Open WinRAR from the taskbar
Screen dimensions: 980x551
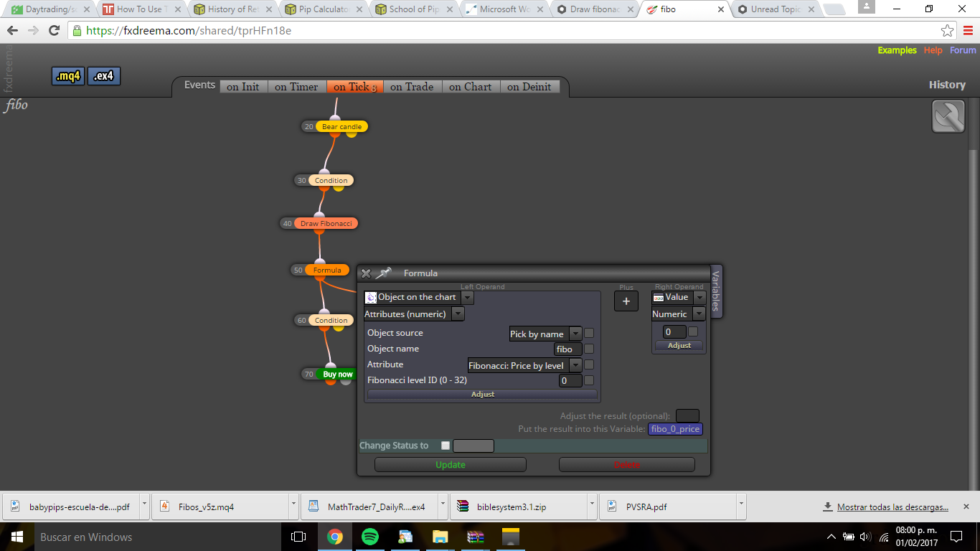(475, 537)
